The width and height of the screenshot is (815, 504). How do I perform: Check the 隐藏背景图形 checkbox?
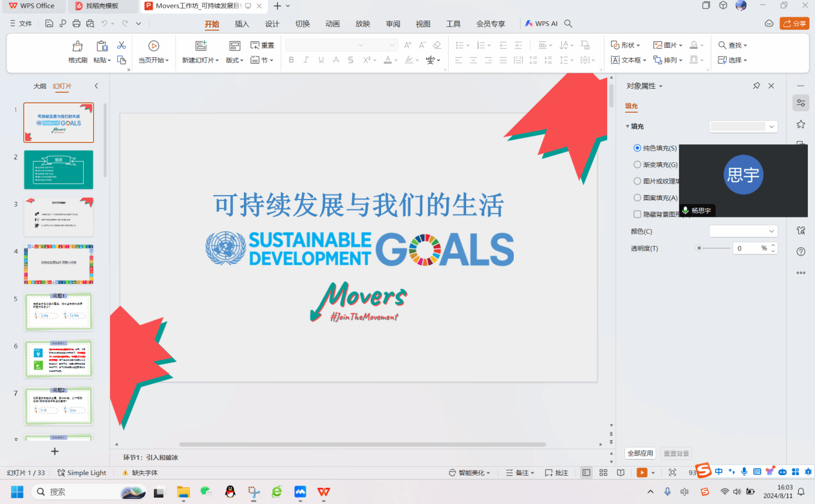click(x=637, y=214)
